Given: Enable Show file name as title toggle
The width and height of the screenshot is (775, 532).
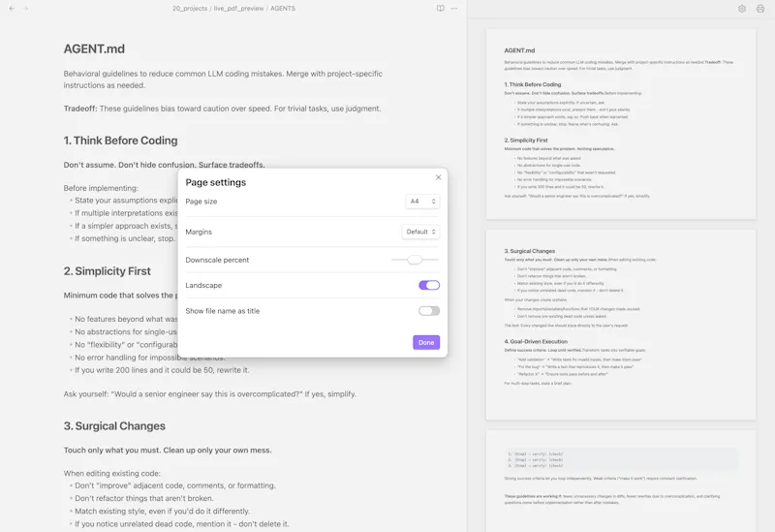Looking at the screenshot, I should (429, 311).
